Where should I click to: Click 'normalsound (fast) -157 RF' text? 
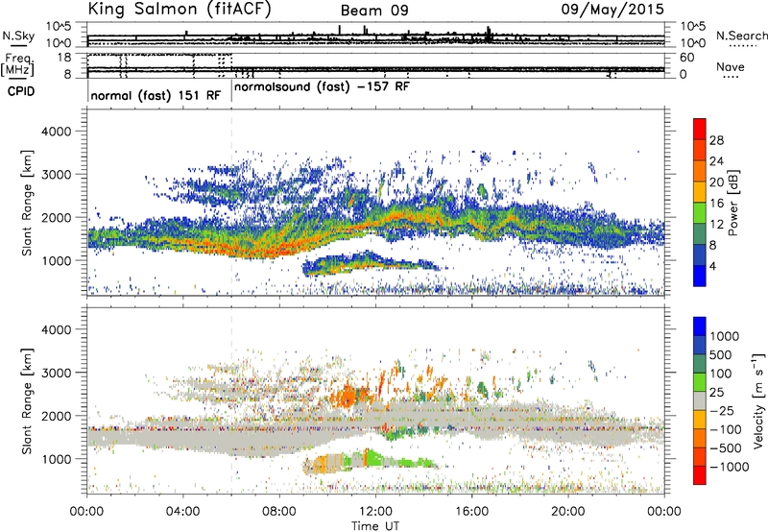tap(322, 87)
